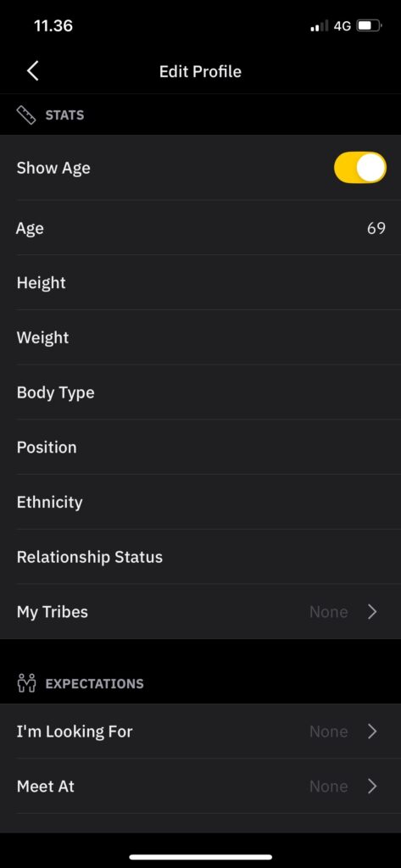
Task: Open the Meet At chevron
Action: [x=372, y=786]
